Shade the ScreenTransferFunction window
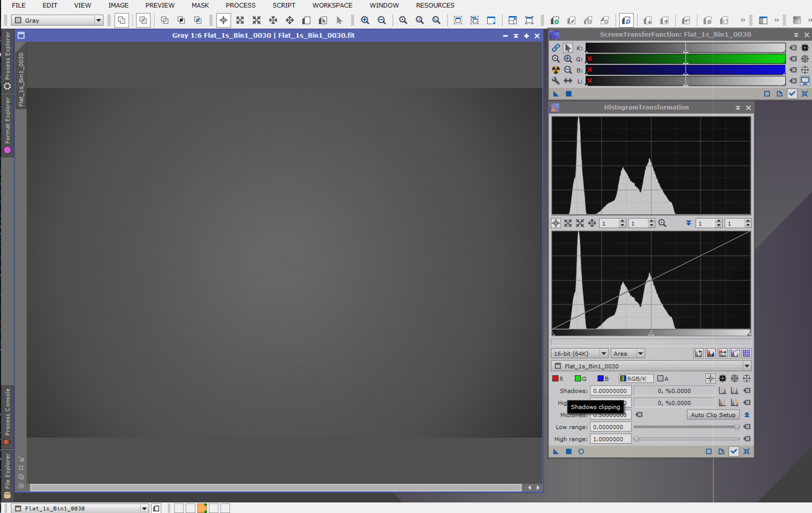The width and height of the screenshot is (812, 513). pos(796,35)
